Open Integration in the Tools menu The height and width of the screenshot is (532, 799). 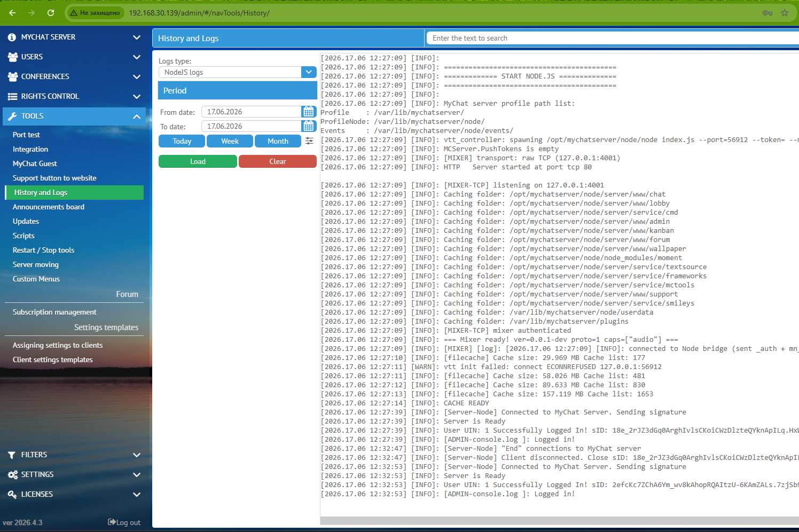point(30,150)
